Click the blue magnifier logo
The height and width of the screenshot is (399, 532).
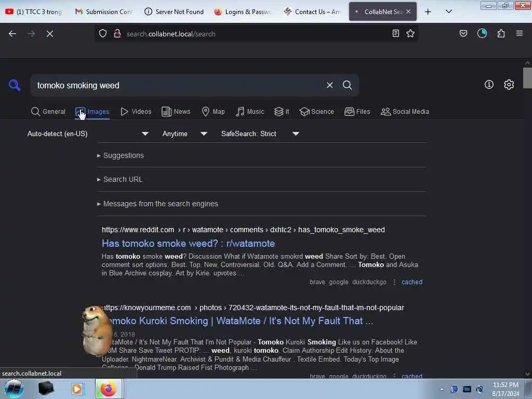coord(15,85)
